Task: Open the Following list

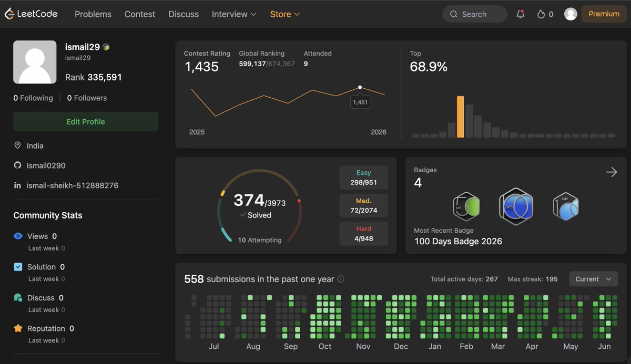Action: click(x=33, y=98)
